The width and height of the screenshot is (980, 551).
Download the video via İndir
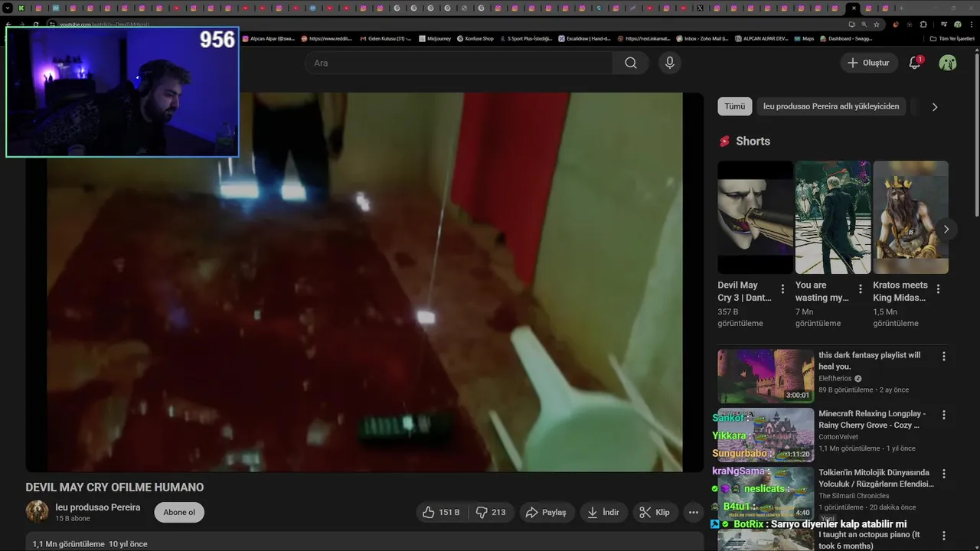tap(603, 512)
